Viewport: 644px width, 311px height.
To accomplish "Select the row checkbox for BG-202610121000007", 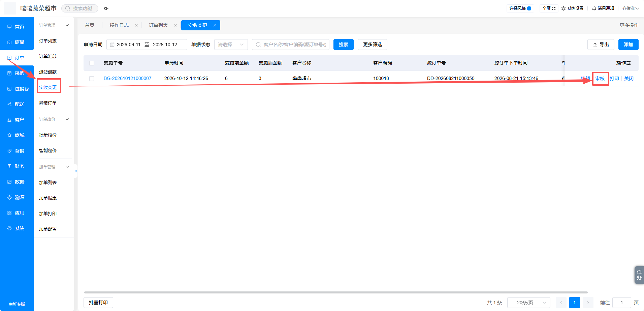I will click(92, 79).
